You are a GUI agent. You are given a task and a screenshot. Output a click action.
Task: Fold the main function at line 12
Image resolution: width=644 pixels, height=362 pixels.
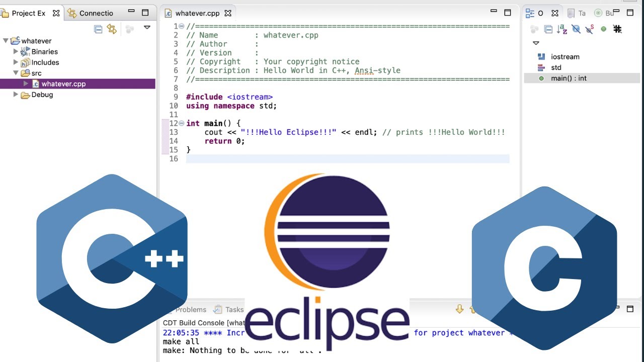[182, 123]
